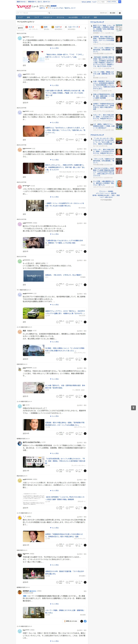This screenshot has height=644, width=138.
Task: Open the マイページ button
Action: click(x=103, y=13)
